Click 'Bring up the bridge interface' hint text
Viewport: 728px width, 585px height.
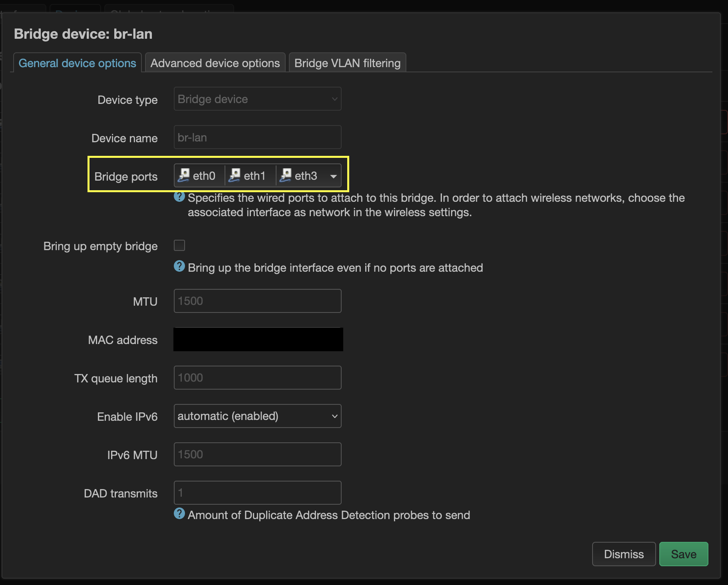tap(335, 268)
